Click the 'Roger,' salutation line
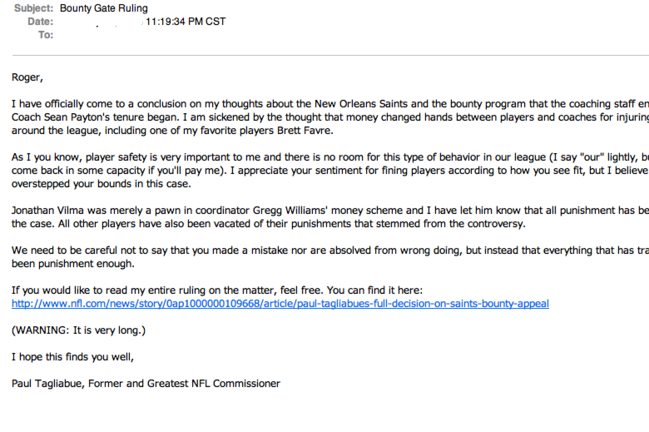 tap(27, 77)
